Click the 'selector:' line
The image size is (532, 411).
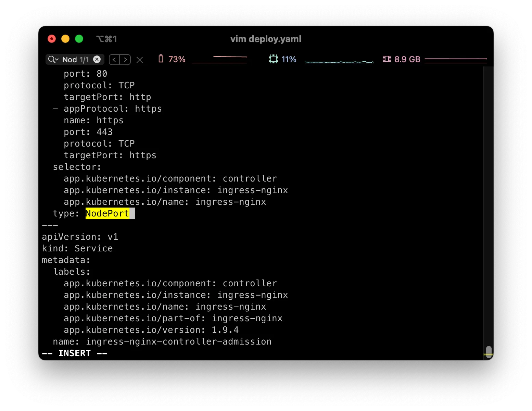coord(77,167)
